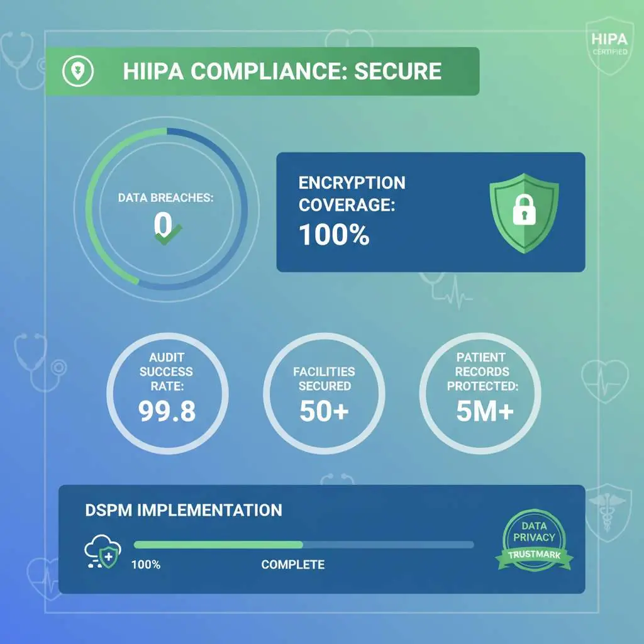This screenshot has width=644, height=644.
Task: Select the Facilities Secured 50+ circle
Action: (x=324, y=394)
